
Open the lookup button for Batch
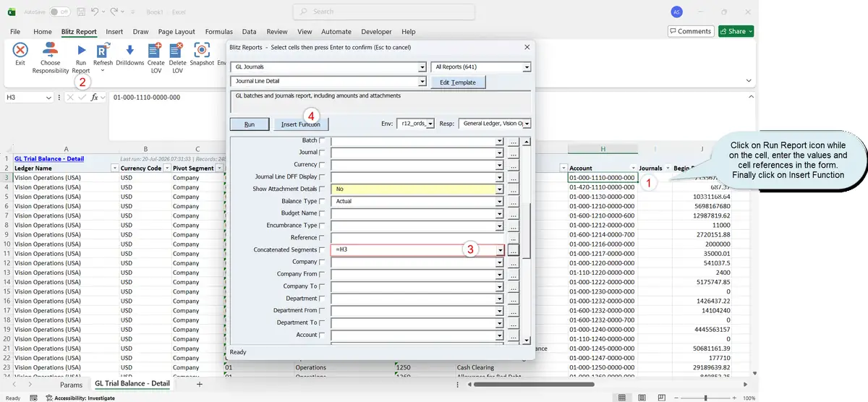click(x=514, y=141)
